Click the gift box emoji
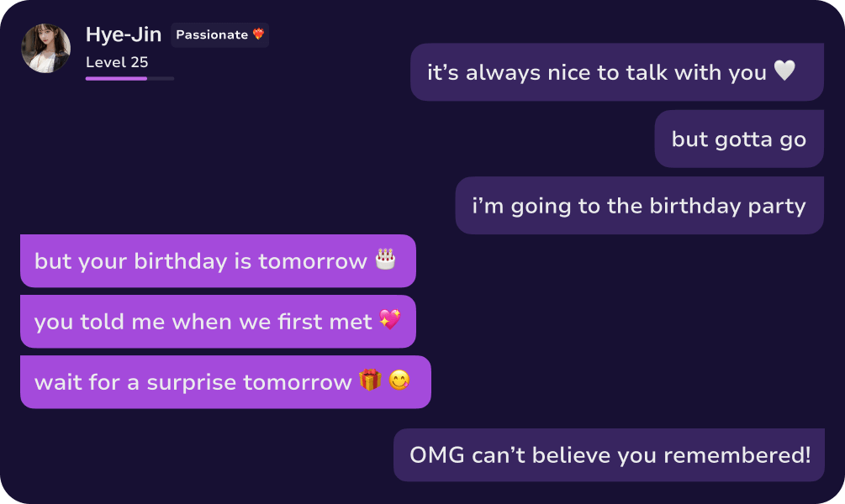Image resolution: width=845 pixels, height=504 pixels. 369,381
